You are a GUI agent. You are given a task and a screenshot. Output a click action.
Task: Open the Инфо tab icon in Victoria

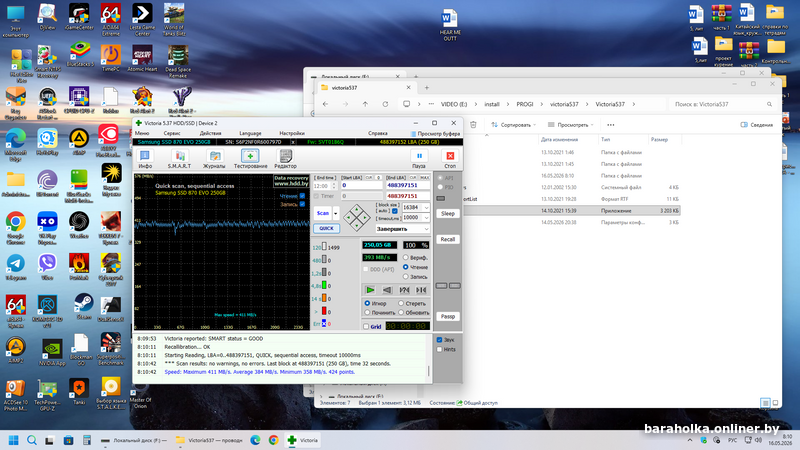[x=145, y=156]
